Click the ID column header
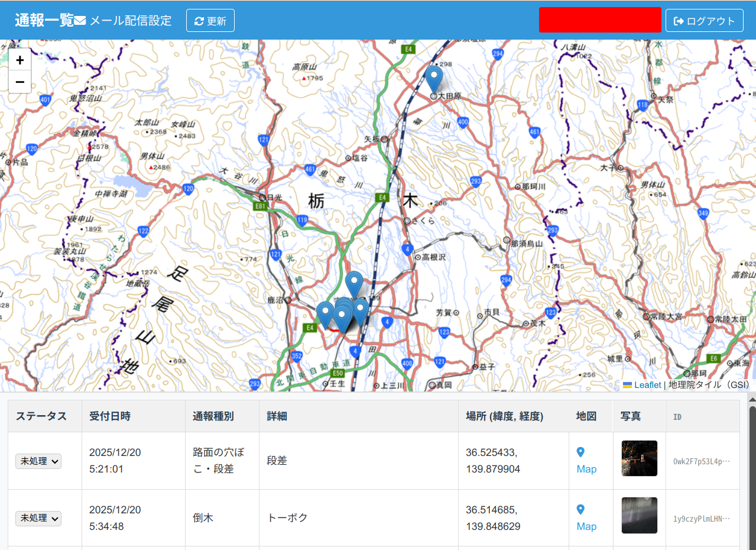Screen dimensions: 756x550 click(703, 416)
